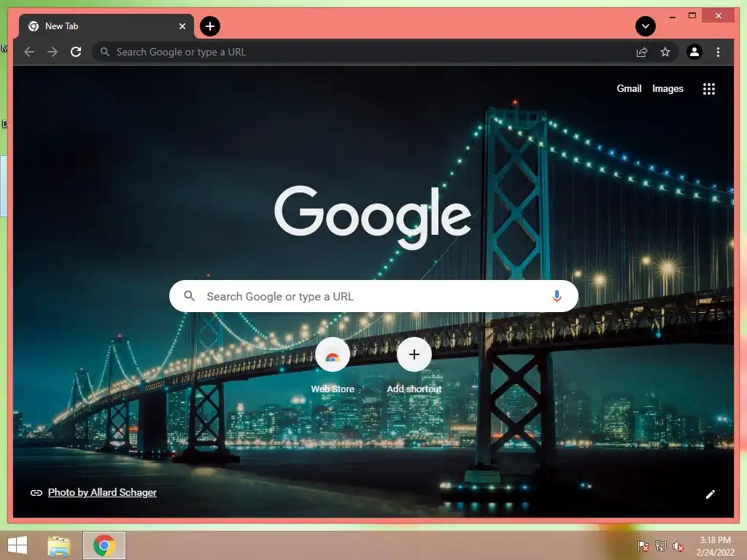Reload the current page

(76, 52)
